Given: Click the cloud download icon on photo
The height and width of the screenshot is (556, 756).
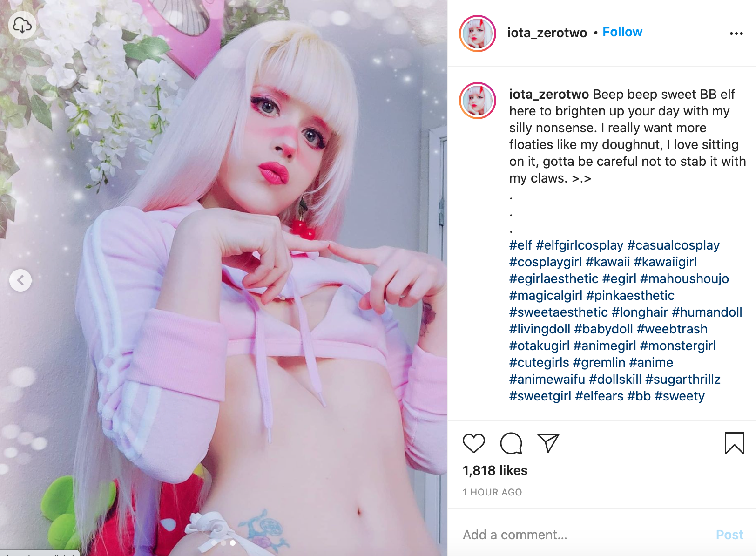Looking at the screenshot, I should (22, 25).
